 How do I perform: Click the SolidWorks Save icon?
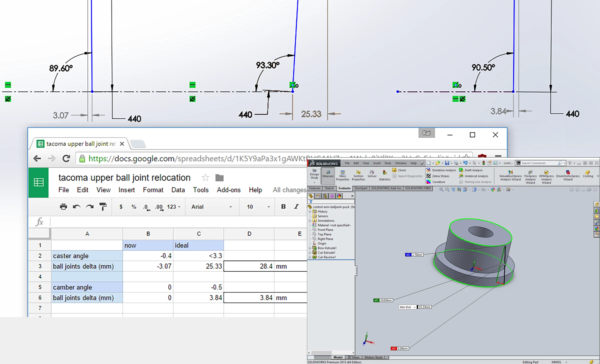(x=447, y=163)
